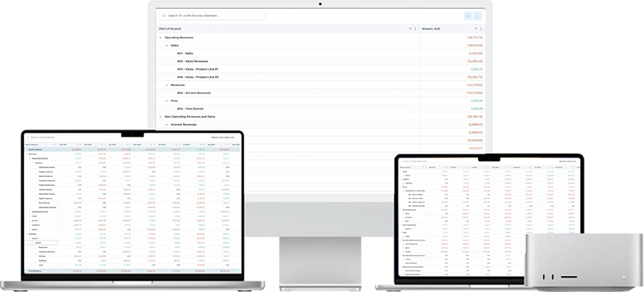This screenshot has width=644, height=292.
Task: Select the 404 - Fees Earned row
Action: (x=320, y=109)
